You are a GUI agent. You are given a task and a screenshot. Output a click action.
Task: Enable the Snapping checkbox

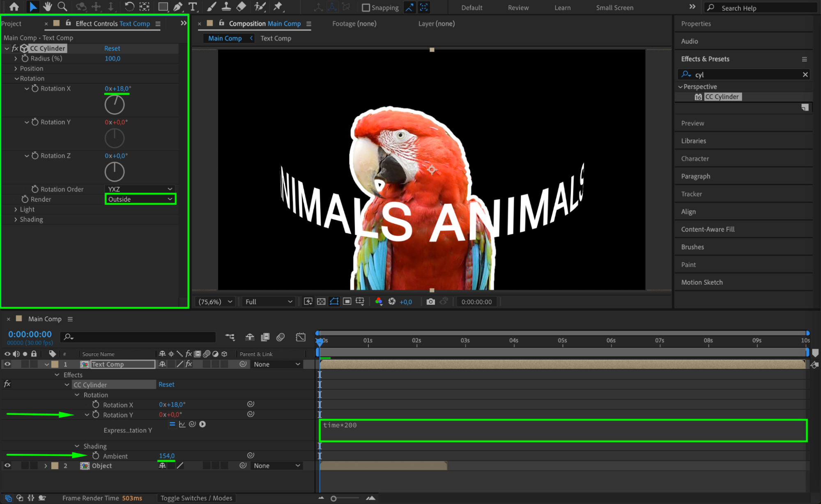coord(366,7)
